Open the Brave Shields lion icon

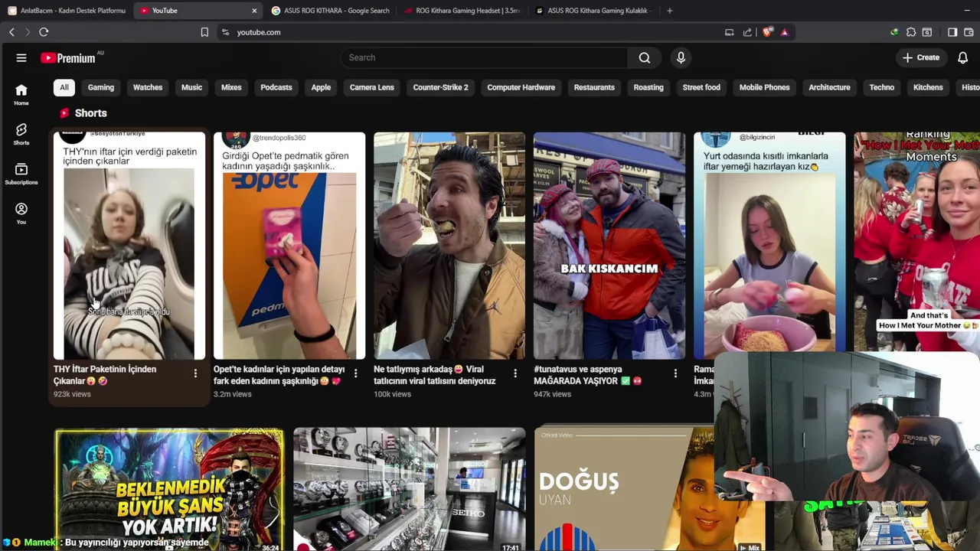pos(768,32)
